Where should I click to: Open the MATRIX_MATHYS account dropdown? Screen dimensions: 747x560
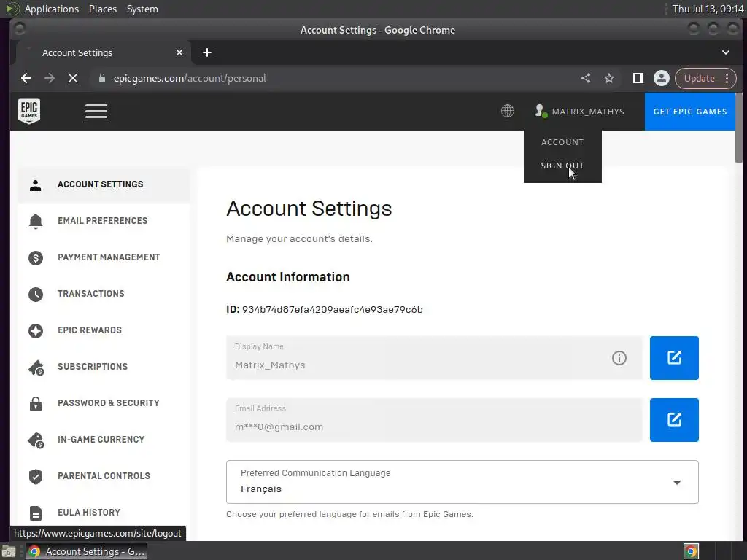tap(579, 112)
